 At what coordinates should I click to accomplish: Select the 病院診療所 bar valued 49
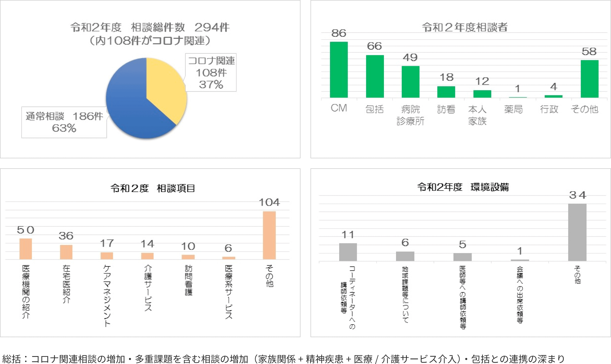point(410,82)
